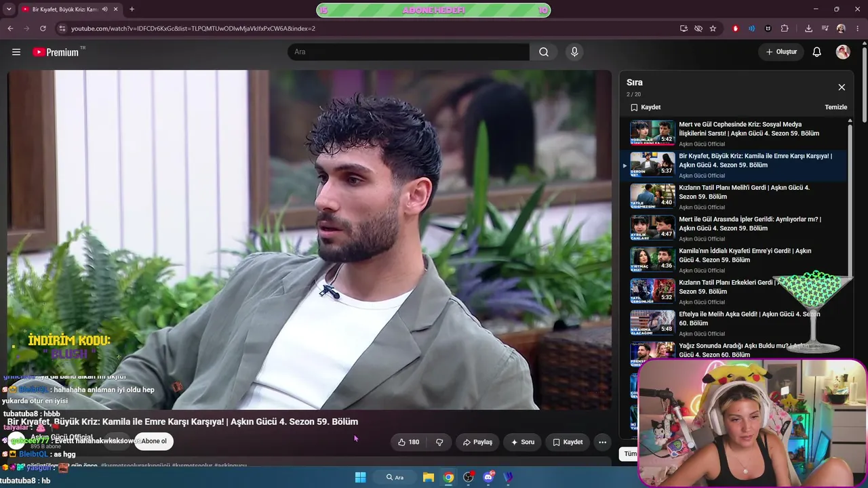The height and width of the screenshot is (488, 868).
Task: Click the queue counter '2 / 20'
Action: 633,94
